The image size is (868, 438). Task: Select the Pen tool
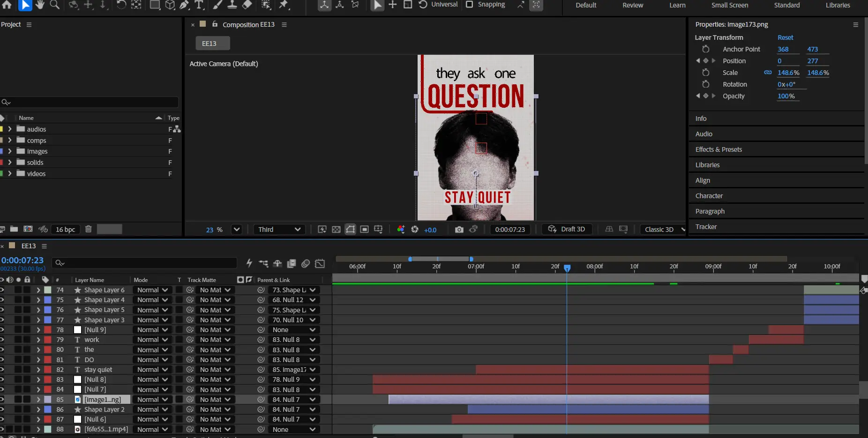(x=184, y=5)
